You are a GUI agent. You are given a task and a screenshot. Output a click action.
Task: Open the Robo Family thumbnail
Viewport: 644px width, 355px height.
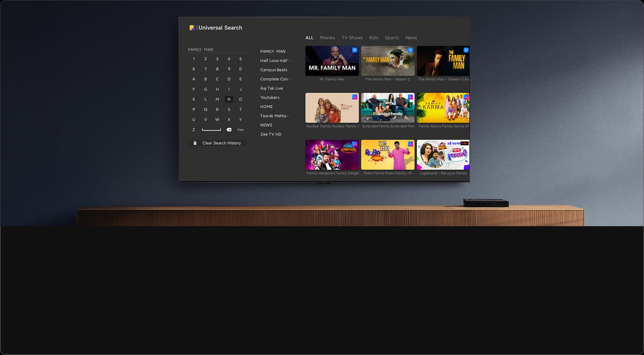[x=388, y=155]
